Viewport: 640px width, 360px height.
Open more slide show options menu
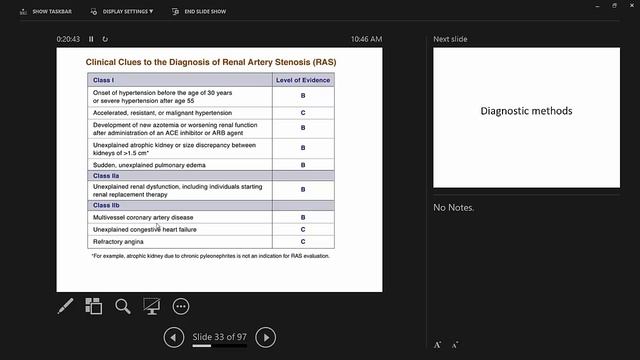click(x=181, y=306)
